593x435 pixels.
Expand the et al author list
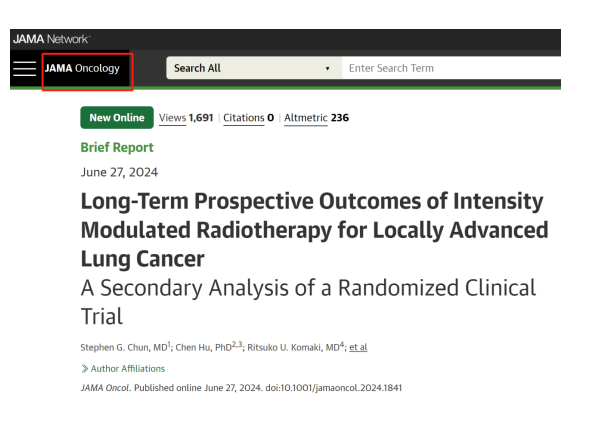(x=358, y=347)
